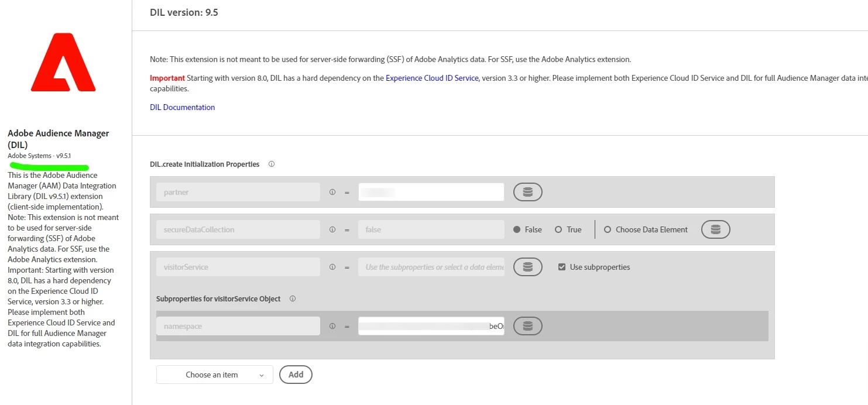Click the red Important label
The image size is (868, 405).
coord(167,78)
